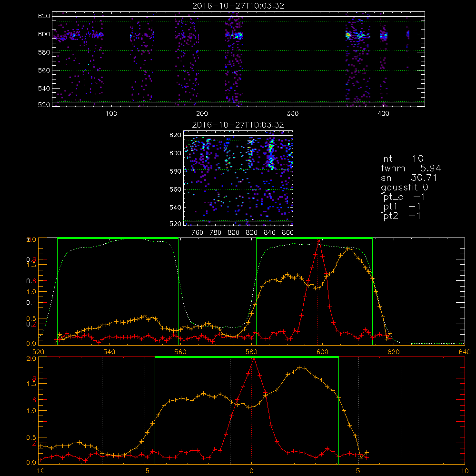The height and width of the screenshot is (476, 476).
Task: Click x-axis label 10 of the last plot
Action: click(465, 471)
